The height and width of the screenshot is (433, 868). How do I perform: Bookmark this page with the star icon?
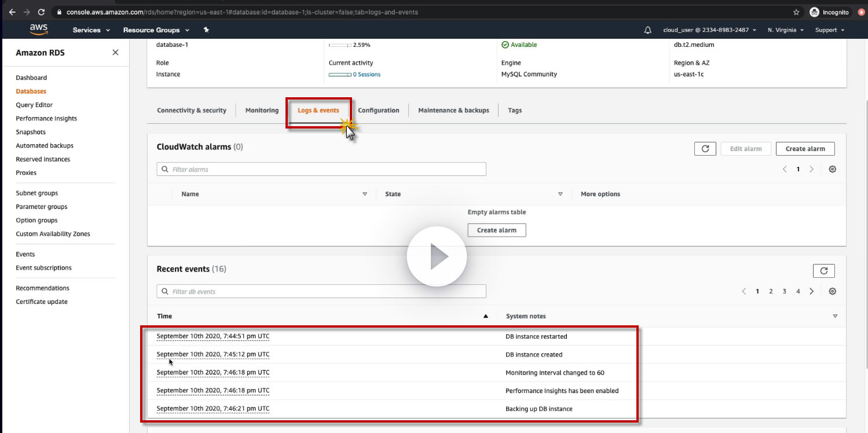point(796,12)
